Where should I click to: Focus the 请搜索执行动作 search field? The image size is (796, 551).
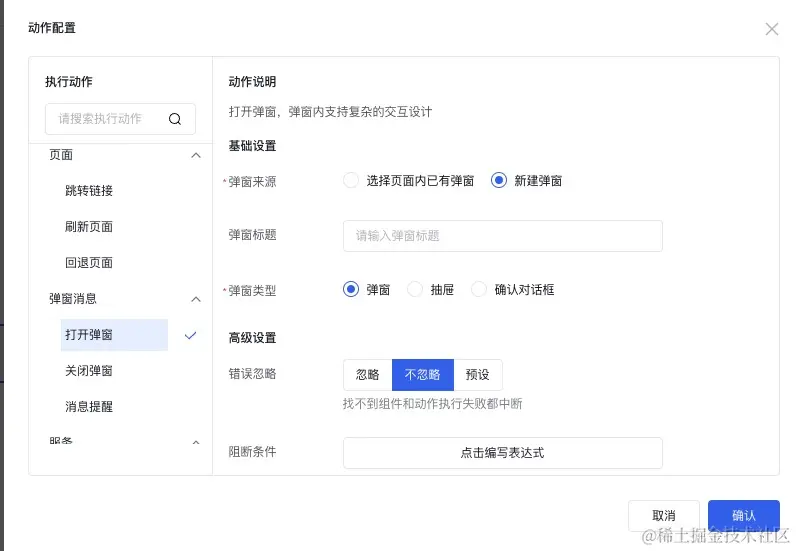tap(120, 119)
